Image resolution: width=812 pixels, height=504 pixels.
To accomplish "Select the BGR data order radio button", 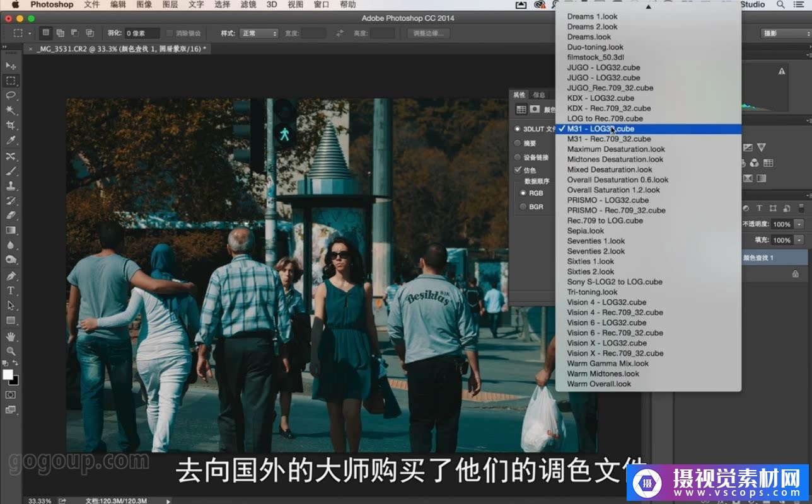I will coord(523,207).
